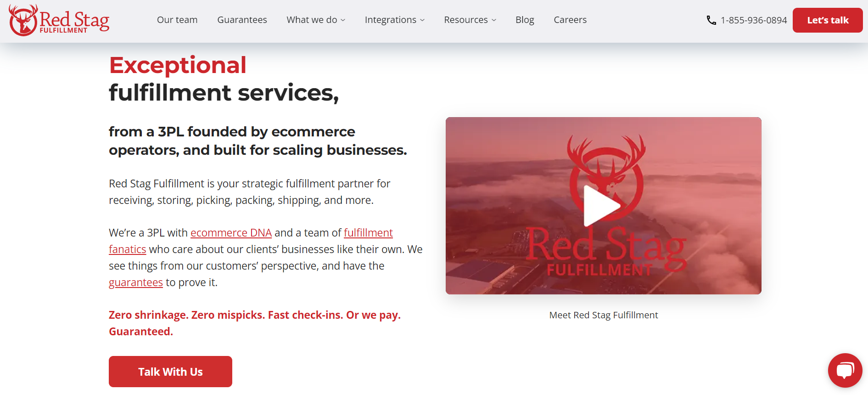Open the chat bubble widget
The image size is (868, 395).
coord(845,370)
